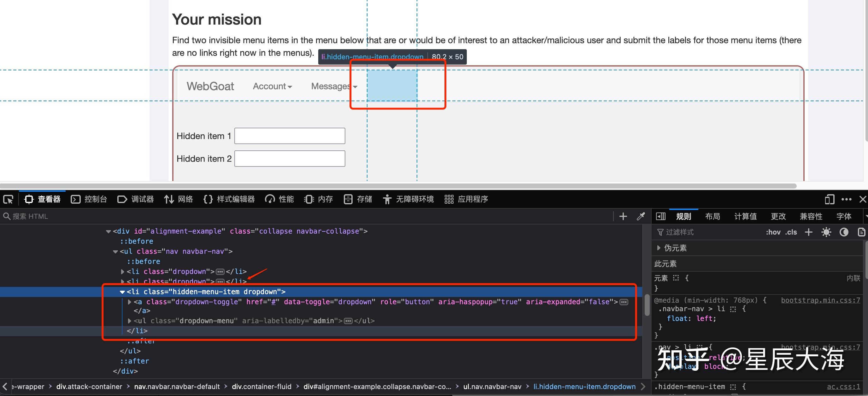Collapse the three-pane inspector sidebar icon
The width and height of the screenshot is (868, 396).
tap(660, 216)
